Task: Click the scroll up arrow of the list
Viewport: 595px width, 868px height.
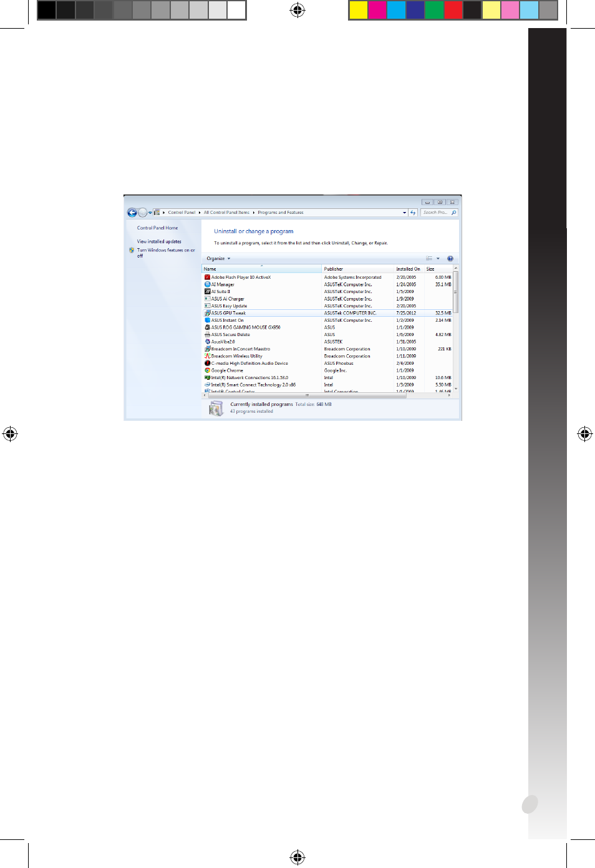Action: (x=456, y=268)
